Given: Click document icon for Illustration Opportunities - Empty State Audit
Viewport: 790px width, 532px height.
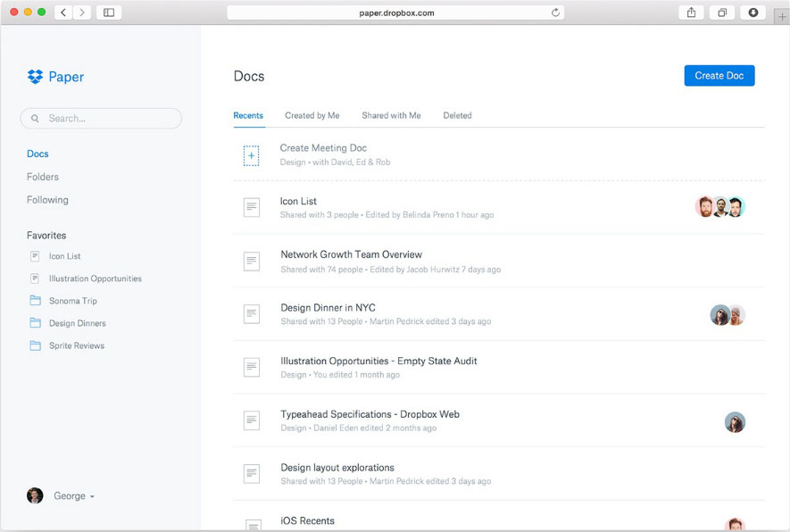Looking at the screenshot, I should (252, 367).
